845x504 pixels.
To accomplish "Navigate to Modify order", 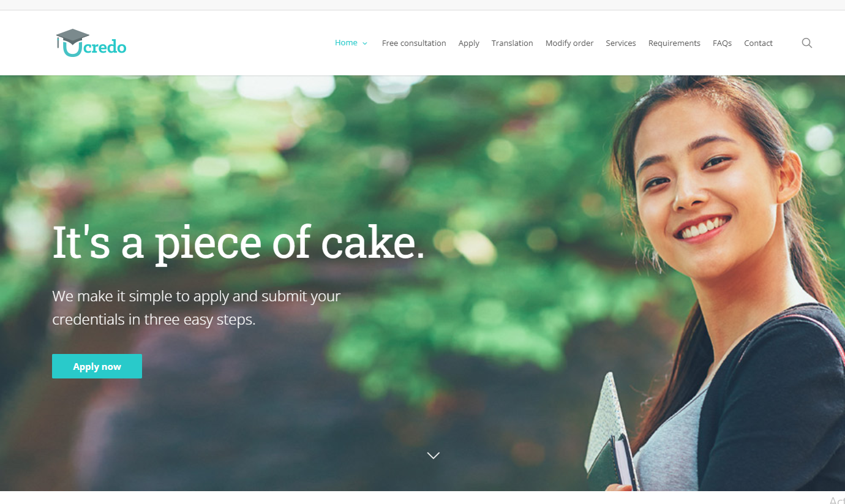I will point(569,43).
